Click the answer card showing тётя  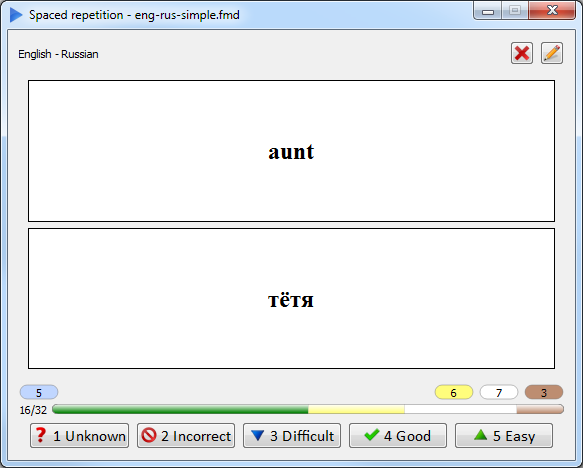[x=292, y=298]
